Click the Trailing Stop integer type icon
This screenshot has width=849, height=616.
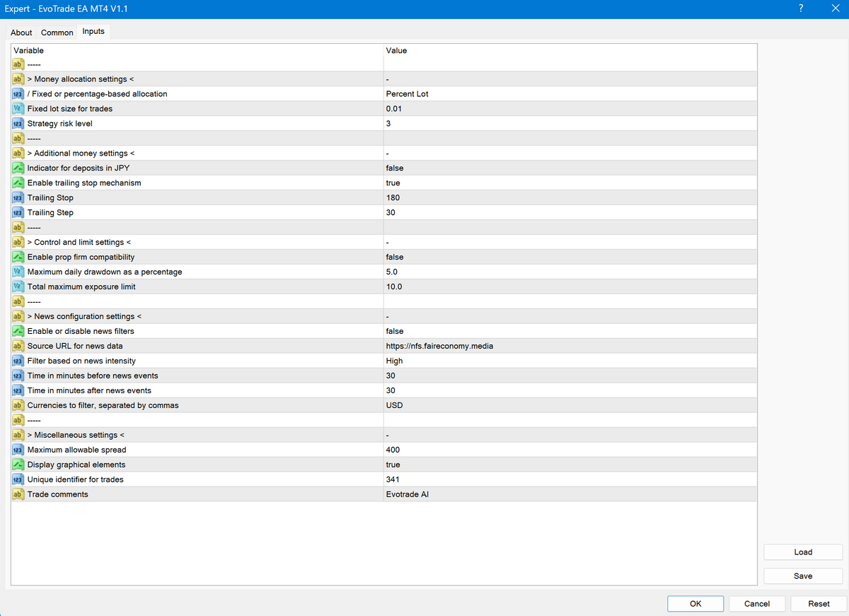click(x=18, y=198)
